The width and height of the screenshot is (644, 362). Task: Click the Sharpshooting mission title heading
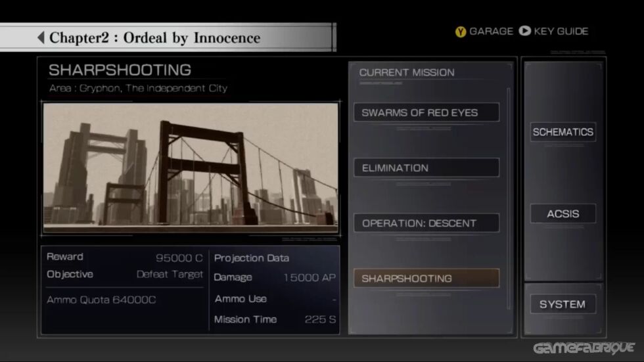tap(120, 70)
